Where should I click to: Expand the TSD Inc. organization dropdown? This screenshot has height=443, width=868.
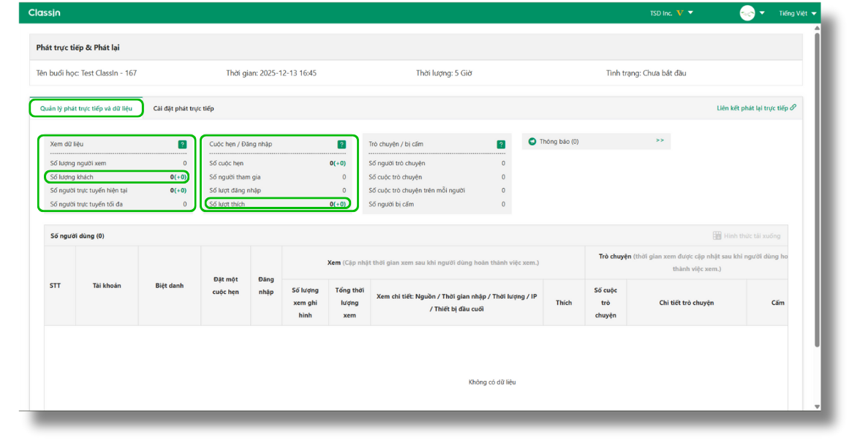(x=690, y=13)
